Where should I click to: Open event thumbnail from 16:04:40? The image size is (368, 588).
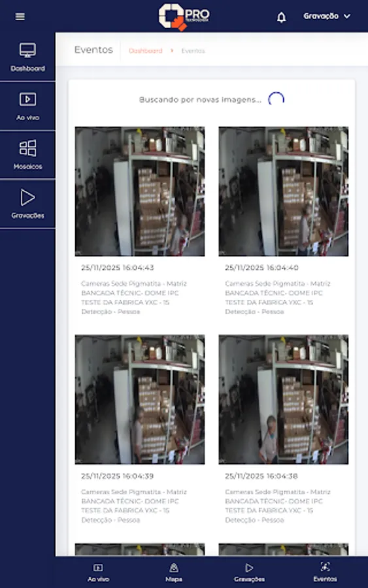click(x=284, y=191)
